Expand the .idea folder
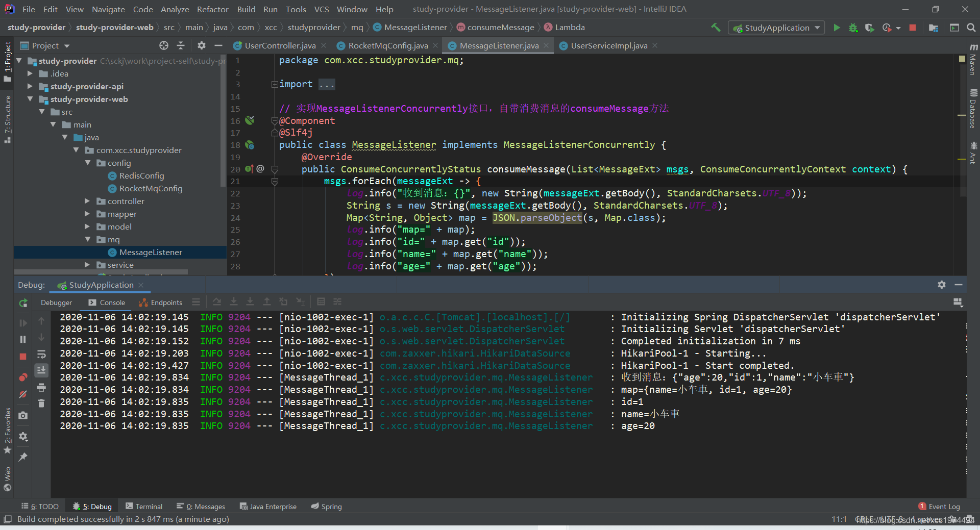 pyautogui.click(x=31, y=73)
